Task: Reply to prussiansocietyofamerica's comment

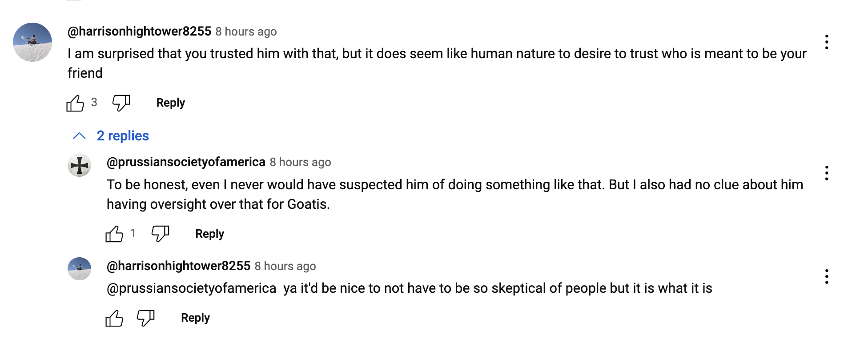Action: 209,234
